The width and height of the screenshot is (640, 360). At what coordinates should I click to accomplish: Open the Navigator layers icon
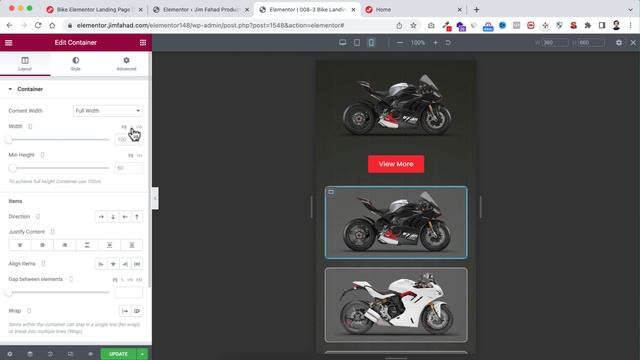pyautogui.click(x=30, y=354)
